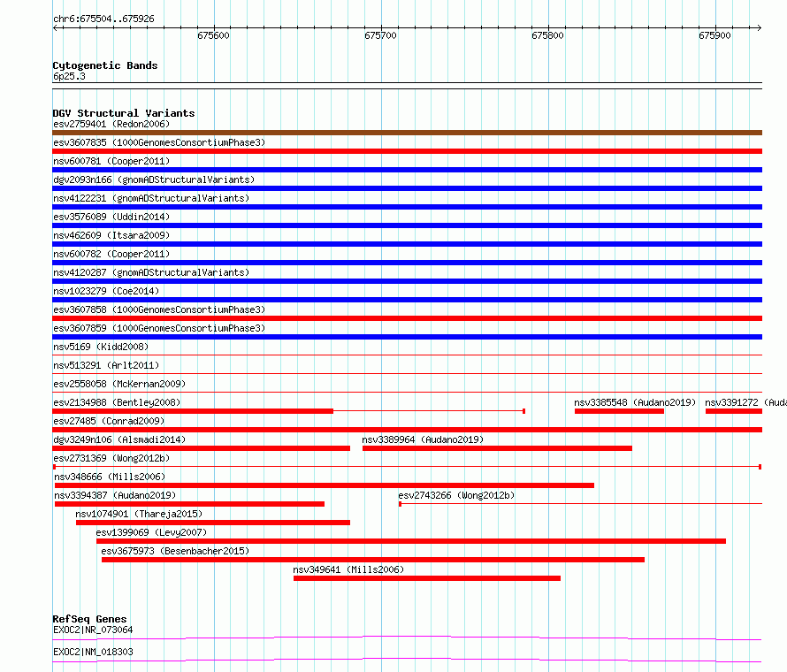Click the red bar under nsv3389964
This screenshot has width=787, height=672.
click(x=497, y=448)
